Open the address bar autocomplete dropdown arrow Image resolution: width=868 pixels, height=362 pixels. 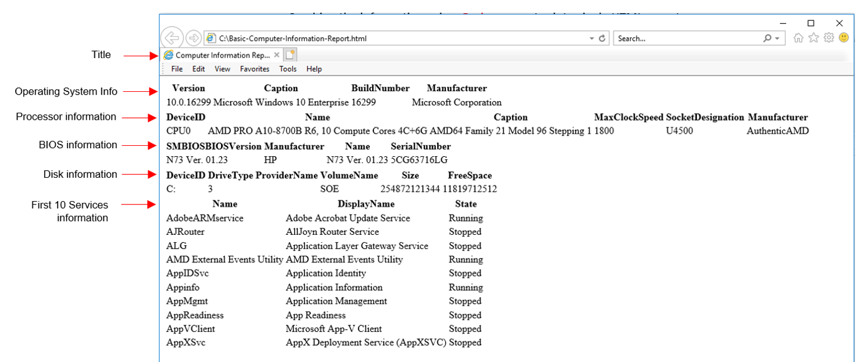592,38
